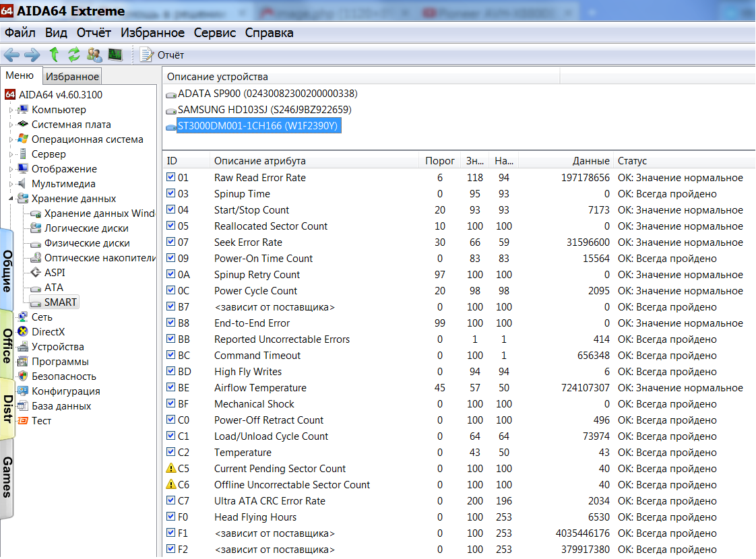The image size is (756, 559).
Task: Sort by the Порог column header
Action: [x=440, y=161]
